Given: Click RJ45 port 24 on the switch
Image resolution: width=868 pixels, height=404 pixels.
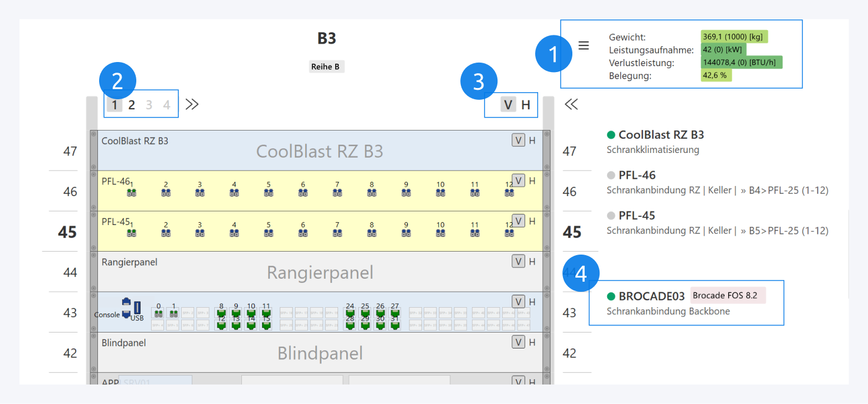Looking at the screenshot, I should (x=350, y=314).
